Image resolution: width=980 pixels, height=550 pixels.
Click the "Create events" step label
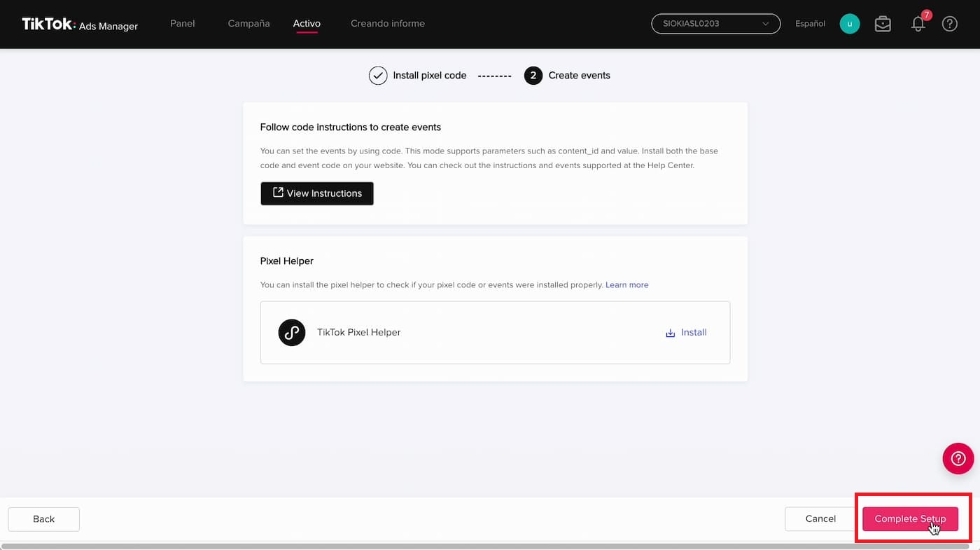pos(580,76)
